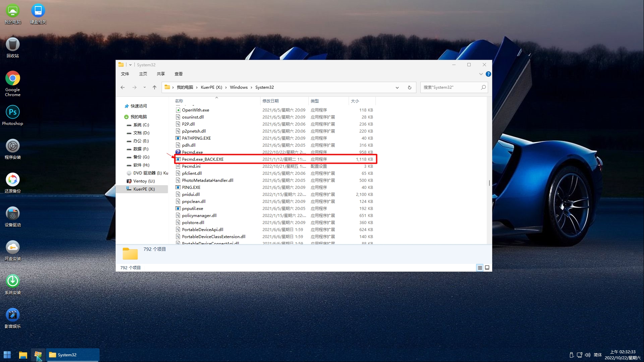The height and width of the screenshot is (362, 644).
Task: Select 数据 (F:) drive in sidebar
Action: click(x=141, y=149)
